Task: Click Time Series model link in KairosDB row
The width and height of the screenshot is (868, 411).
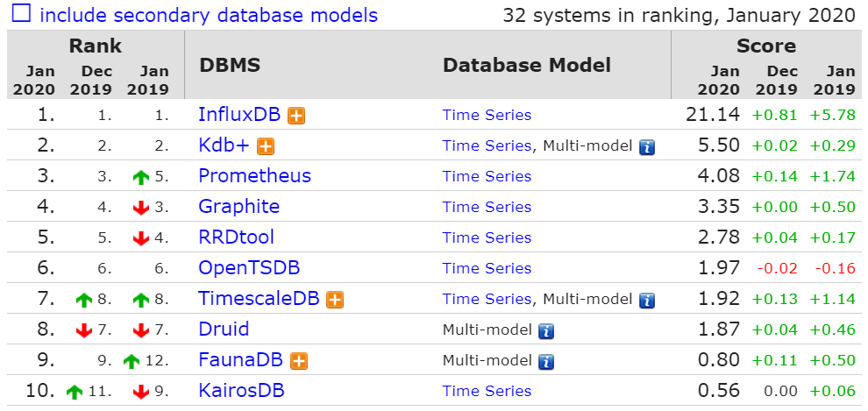Action: coord(487,392)
